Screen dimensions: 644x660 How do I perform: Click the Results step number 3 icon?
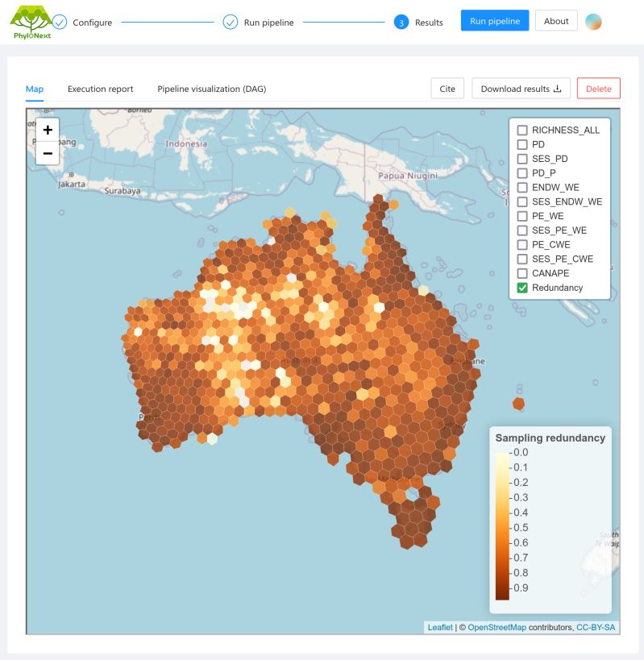[x=401, y=23]
